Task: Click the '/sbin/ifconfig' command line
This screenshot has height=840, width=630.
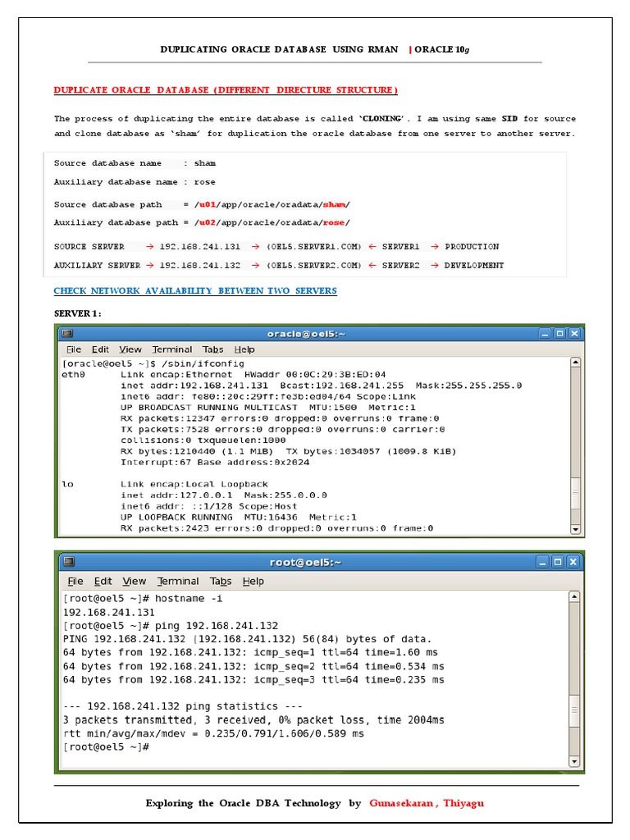Action: pyautogui.click(x=153, y=363)
